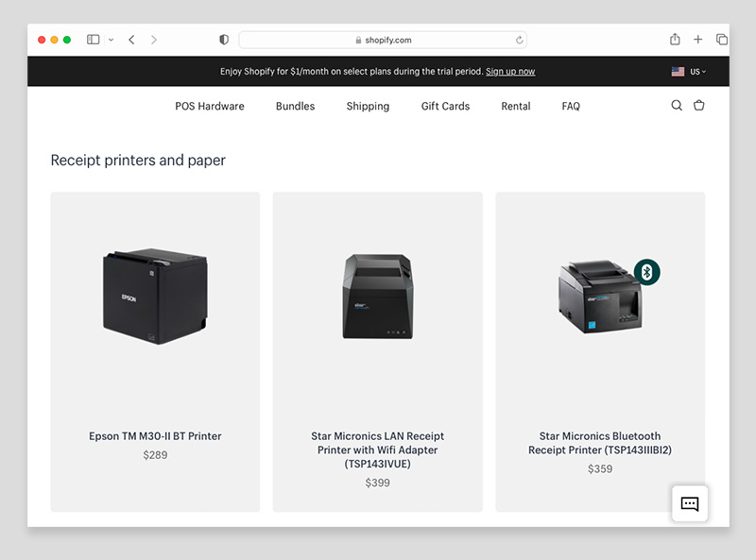The height and width of the screenshot is (560, 756).
Task: View the Star Micronics LAN printer image
Action: click(x=378, y=296)
